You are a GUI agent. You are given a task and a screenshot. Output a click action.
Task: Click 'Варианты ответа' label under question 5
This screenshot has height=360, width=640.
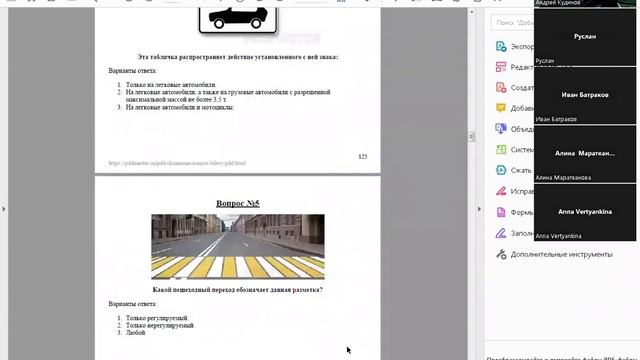point(132,304)
